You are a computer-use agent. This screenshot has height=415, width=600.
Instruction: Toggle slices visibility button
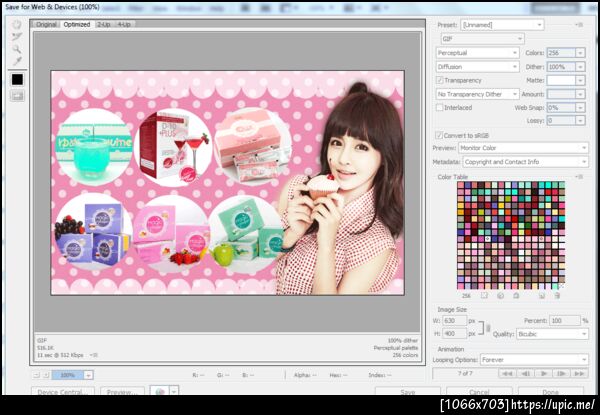17,96
